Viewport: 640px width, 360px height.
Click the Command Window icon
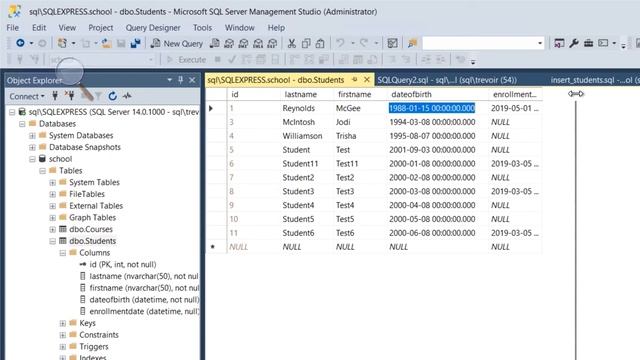pyautogui.click(x=603, y=43)
